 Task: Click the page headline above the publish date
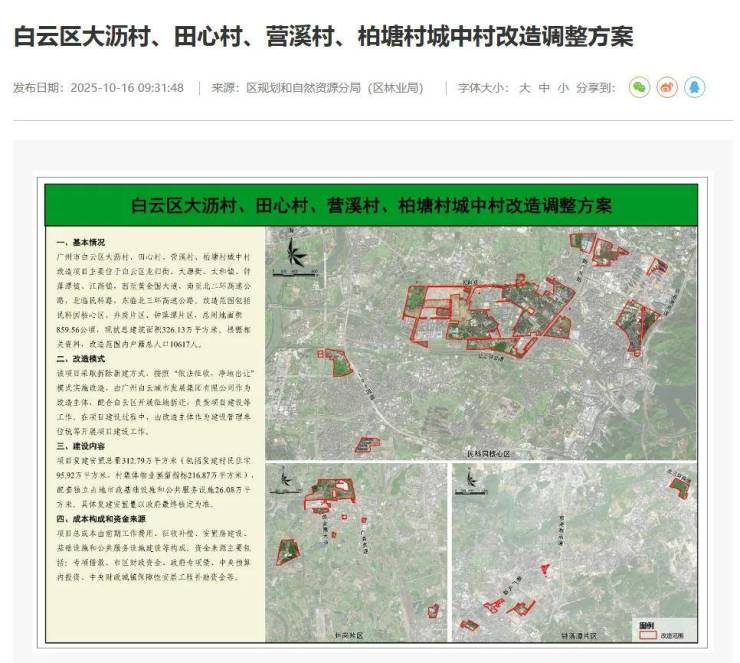click(323, 38)
